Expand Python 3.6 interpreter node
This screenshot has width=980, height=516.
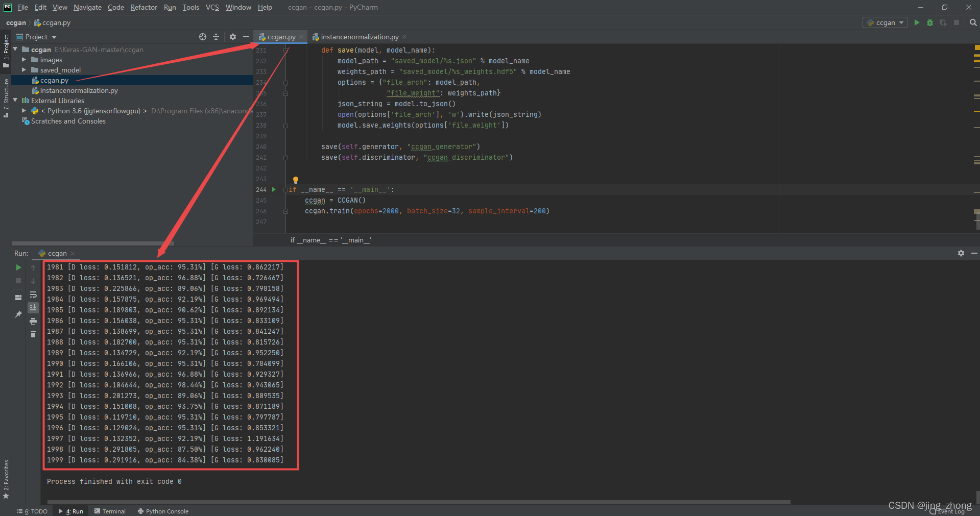coord(23,111)
